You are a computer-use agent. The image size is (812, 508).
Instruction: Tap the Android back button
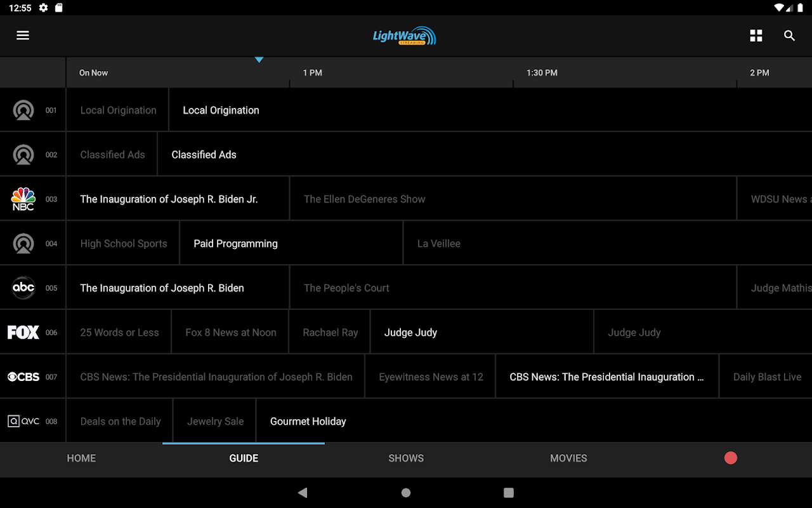click(x=303, y=493)
